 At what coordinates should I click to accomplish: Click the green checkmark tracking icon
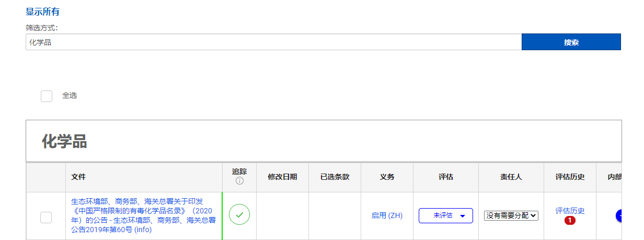pos(239,215)
